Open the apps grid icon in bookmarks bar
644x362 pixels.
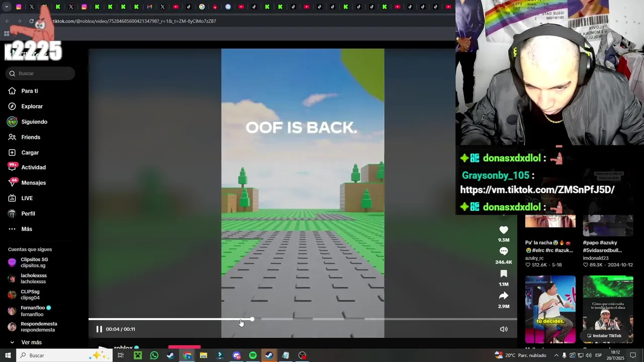click(x=7, y=34)
